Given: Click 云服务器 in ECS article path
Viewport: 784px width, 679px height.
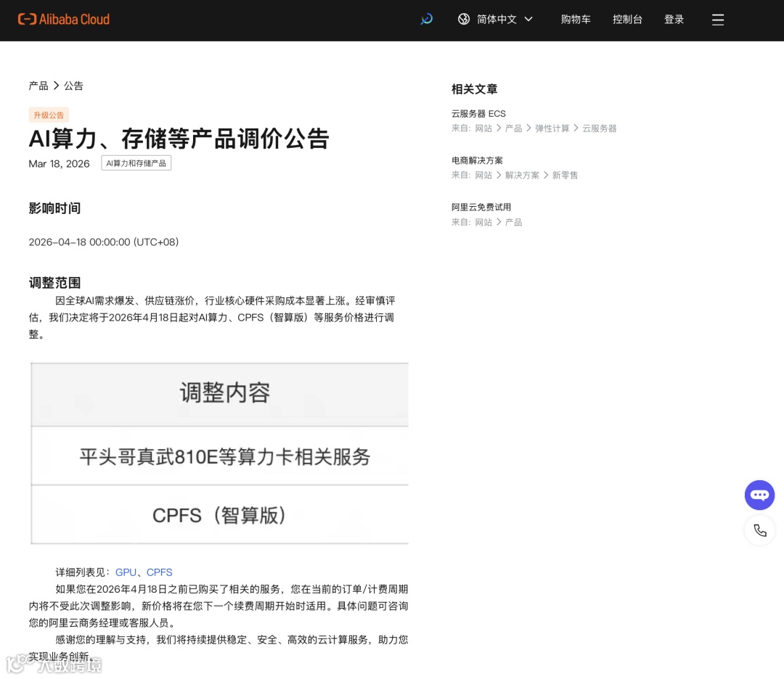Looking at the screenshot, I should [x=599, y=128].
